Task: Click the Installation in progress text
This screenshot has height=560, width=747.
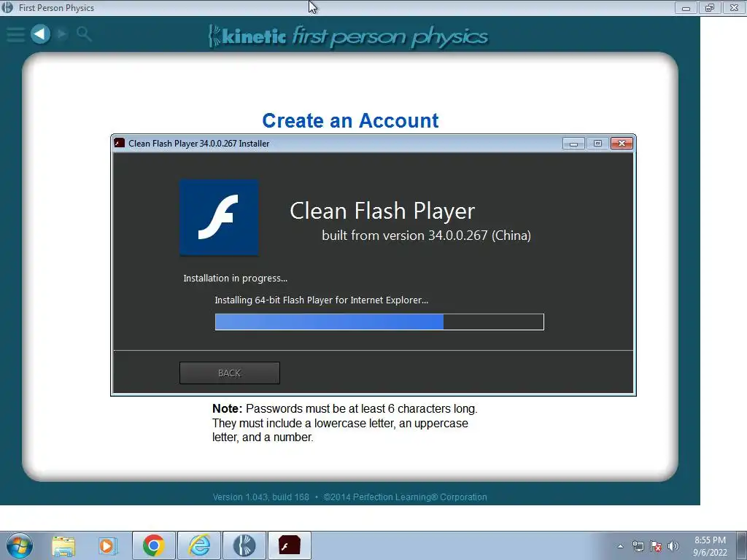Action: (x=236, y=278)
